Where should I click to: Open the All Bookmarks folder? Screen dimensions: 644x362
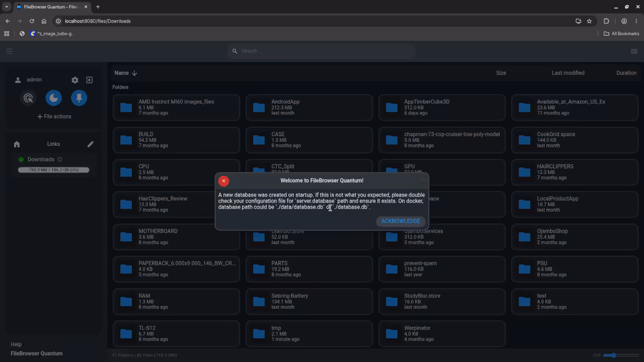pyautogui.click(x=621, y=34)
